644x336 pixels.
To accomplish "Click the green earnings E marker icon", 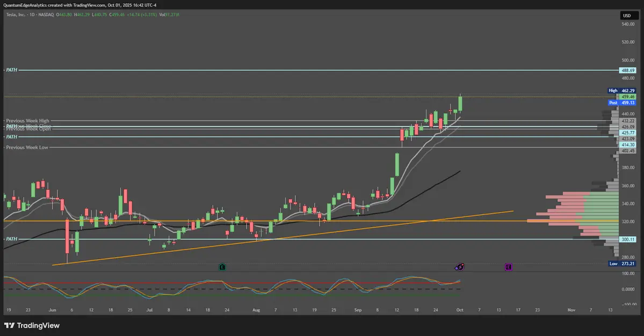I will [x=222, y=267].
